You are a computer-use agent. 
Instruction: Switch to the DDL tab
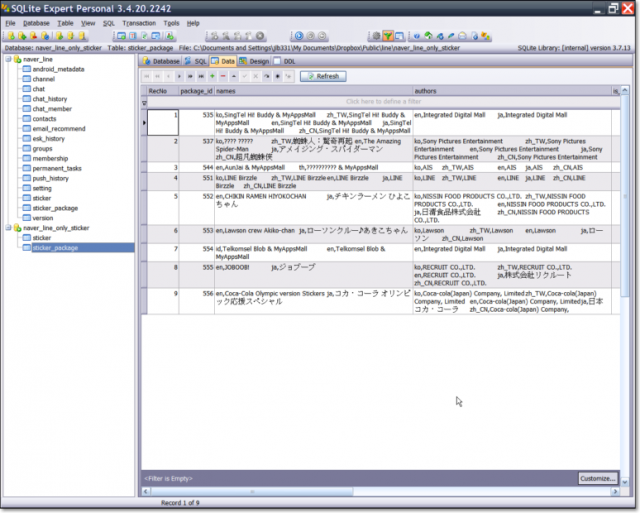[284, 61]
